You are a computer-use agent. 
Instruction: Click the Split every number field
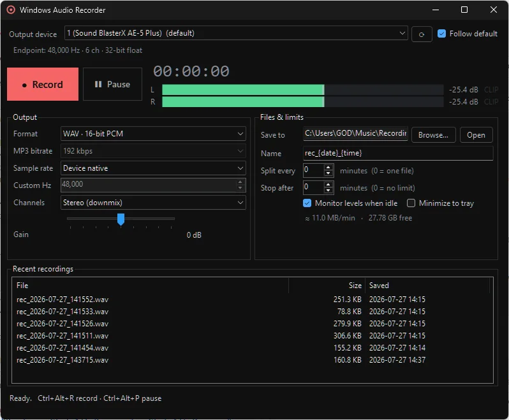click(314, 170)
